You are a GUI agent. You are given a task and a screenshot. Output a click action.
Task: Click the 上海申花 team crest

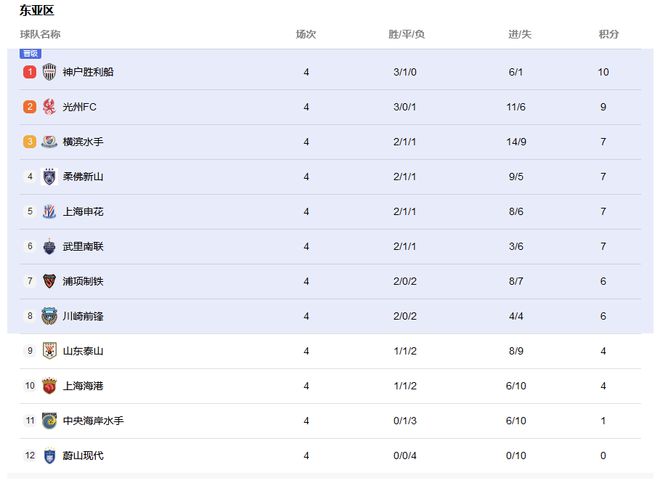pyautogui.click(x=49, y=212)
